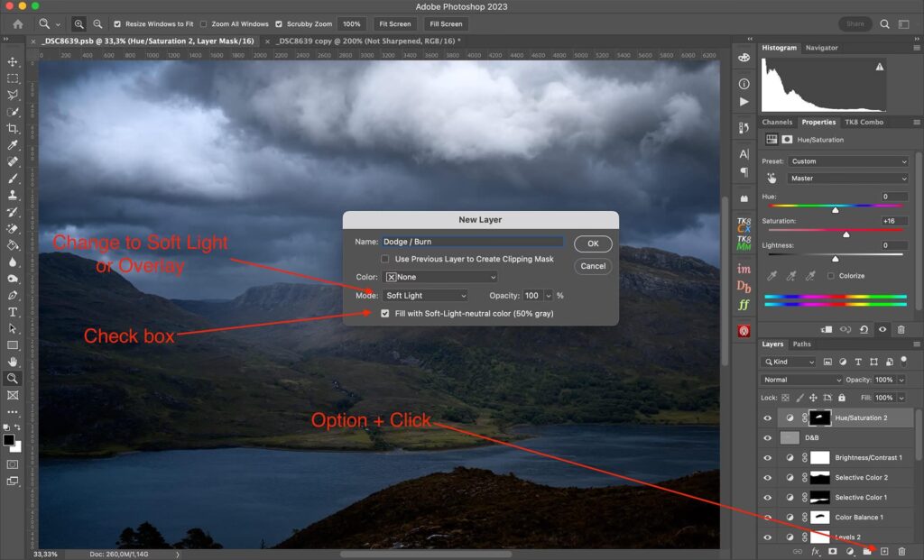
Task: Select the Move tool
Action: [x=13, y=61]
